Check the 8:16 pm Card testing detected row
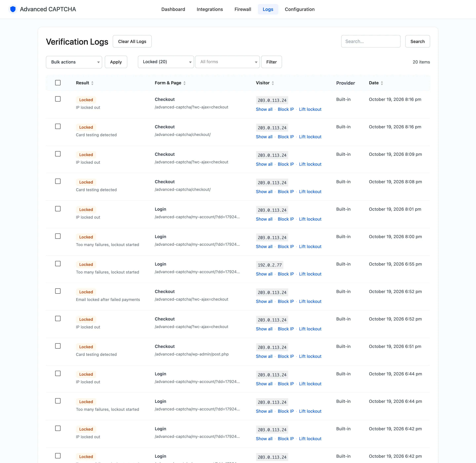The height and width of the screenshot is (463, 476). [58, 126]
